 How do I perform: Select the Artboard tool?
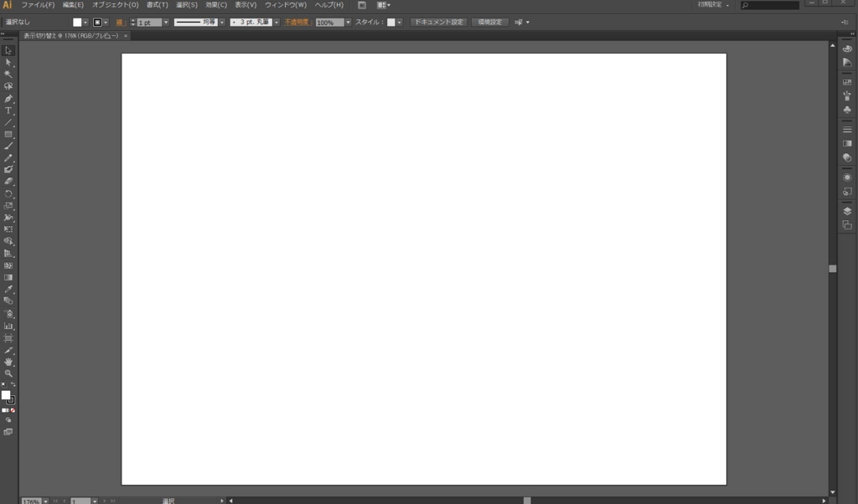click(x=8, y=338)
